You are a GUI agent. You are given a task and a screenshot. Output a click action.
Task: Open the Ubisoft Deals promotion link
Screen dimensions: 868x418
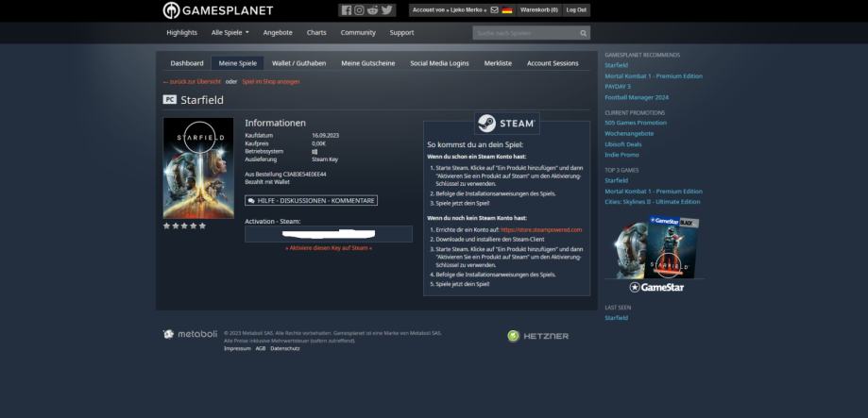pos(623,144)
